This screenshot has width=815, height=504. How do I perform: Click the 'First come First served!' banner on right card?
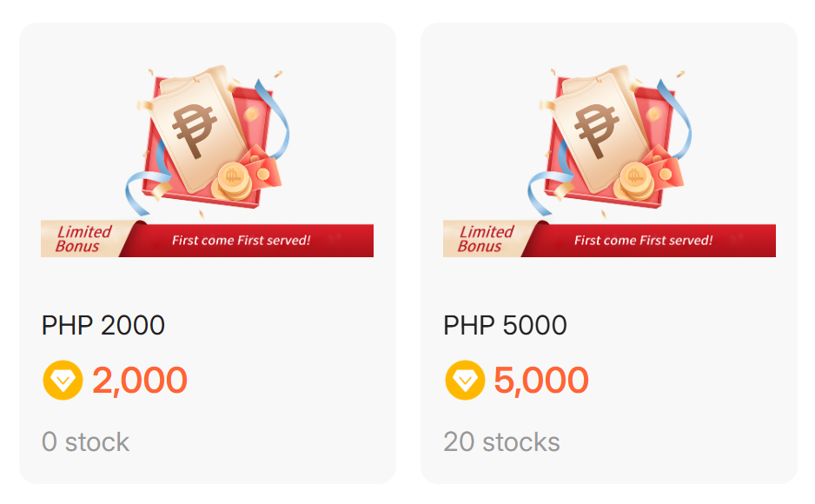pyautogui.click(x=645, y=241)
